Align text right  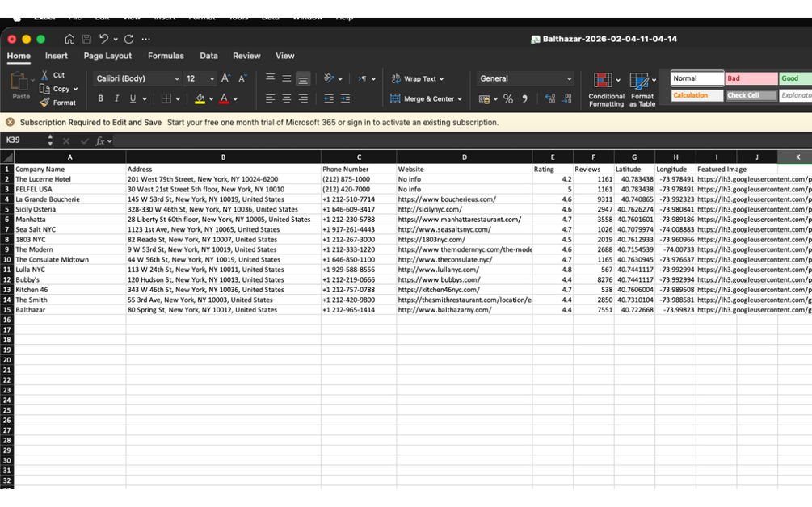(303, 98)
